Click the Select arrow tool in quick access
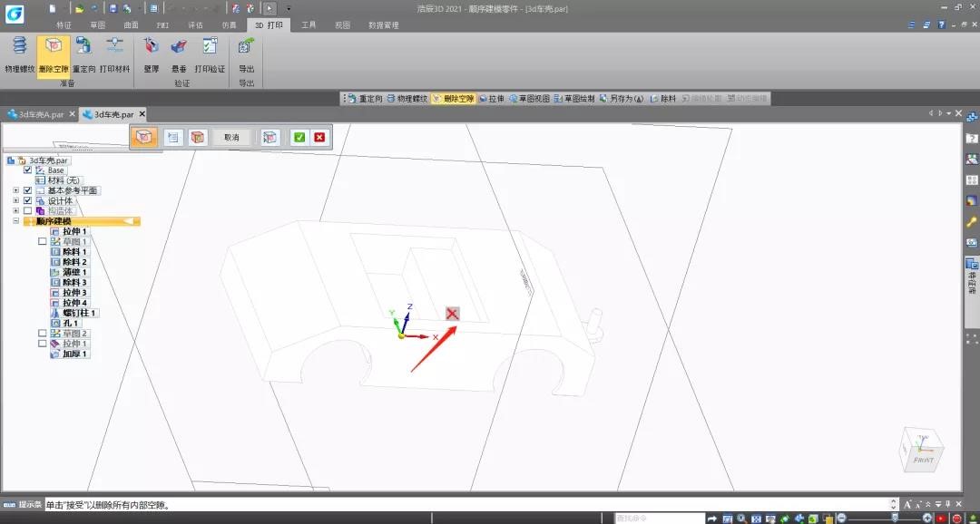The image size is (980, 524). coord(269,9)
